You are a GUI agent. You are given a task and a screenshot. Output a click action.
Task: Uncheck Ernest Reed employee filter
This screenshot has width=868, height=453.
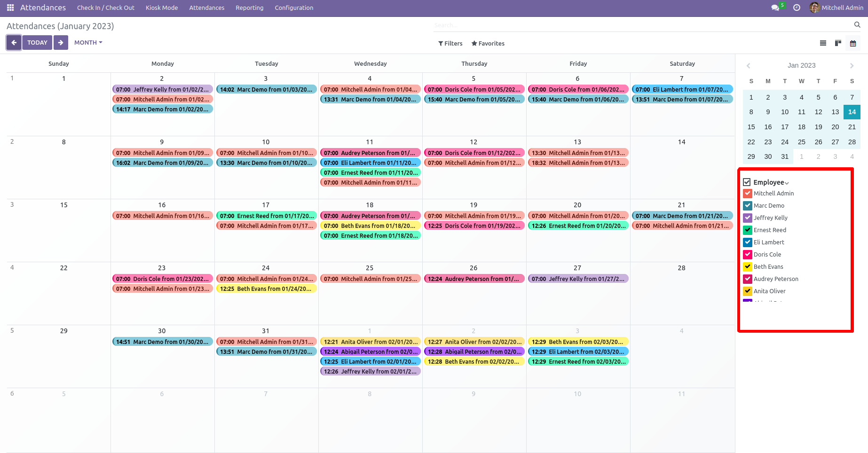pyautogui.click(x=748, y=230)
